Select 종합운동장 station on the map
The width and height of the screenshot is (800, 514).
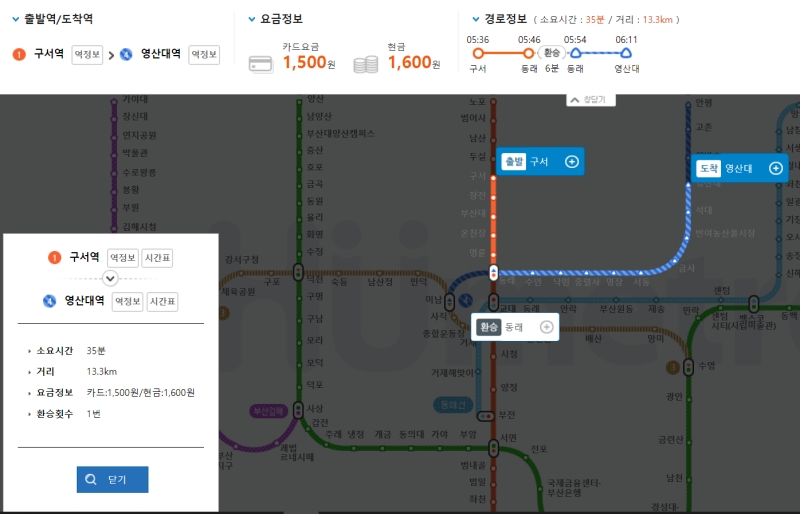pos(443,333)
